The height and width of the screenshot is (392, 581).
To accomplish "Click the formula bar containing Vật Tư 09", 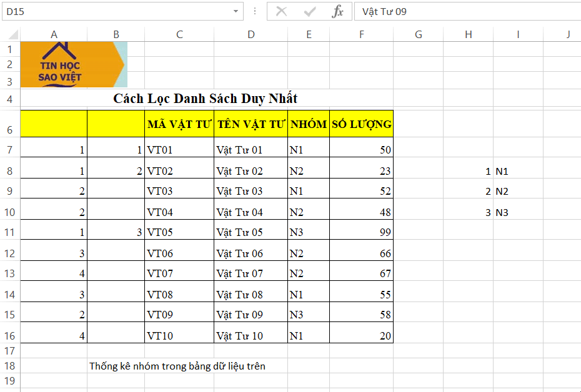I will pos(468,11).
